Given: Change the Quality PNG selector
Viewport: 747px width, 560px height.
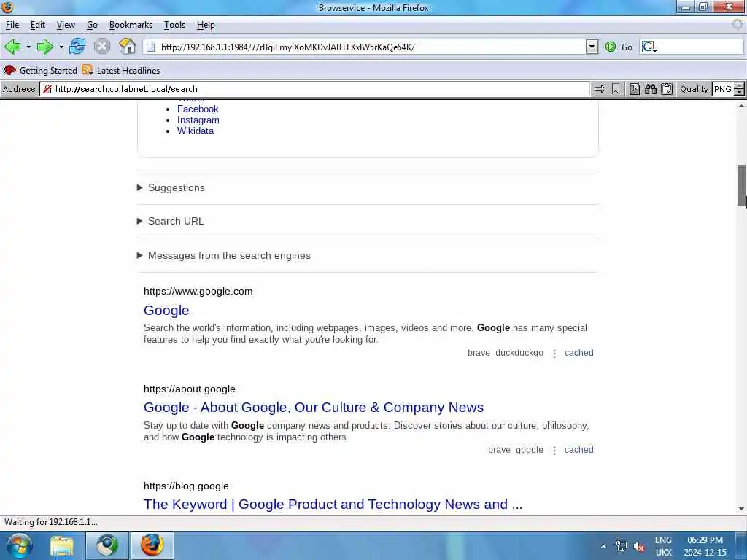Looking at the screenshot, I should click(x=728, y=89).
